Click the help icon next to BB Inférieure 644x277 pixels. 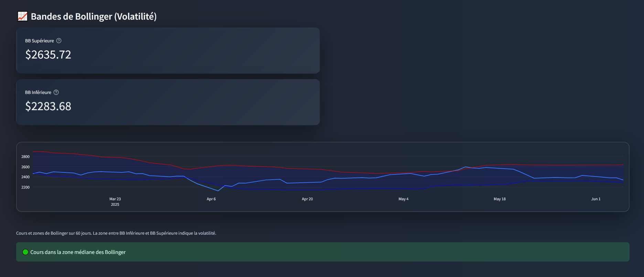click(x=56, y=92)
